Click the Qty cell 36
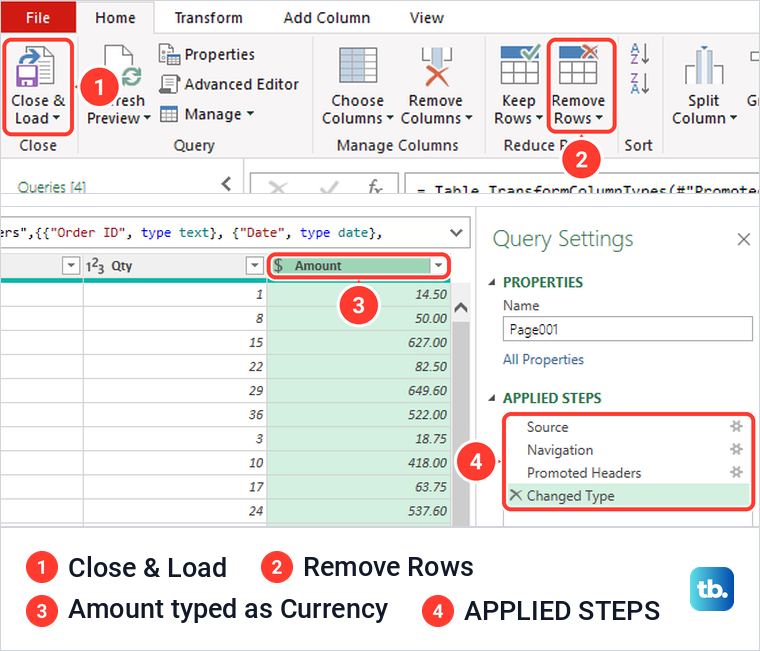The image size is (760, 651). 175,414
